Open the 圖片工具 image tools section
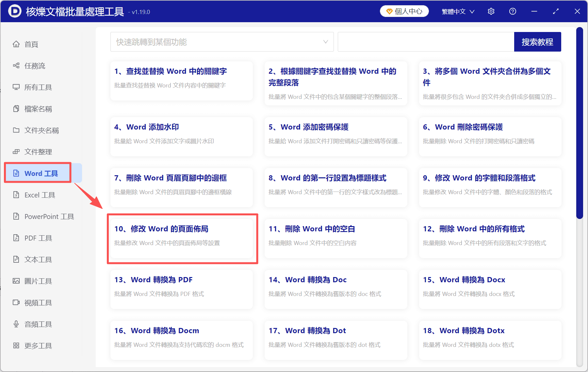 click(x=38, y=281)
